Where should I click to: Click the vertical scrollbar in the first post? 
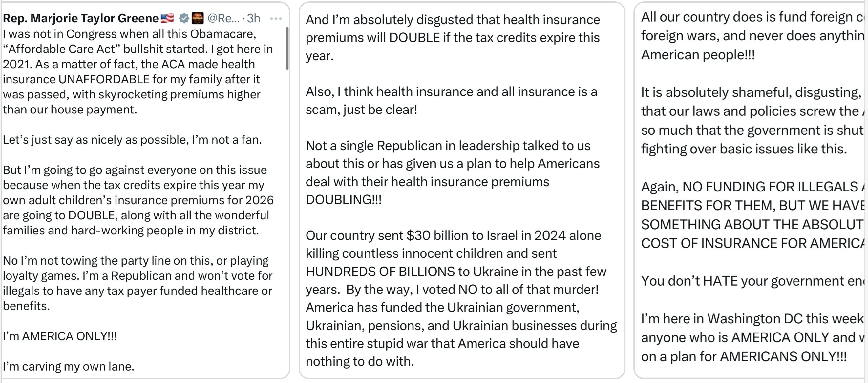click(x=287, y=49)
